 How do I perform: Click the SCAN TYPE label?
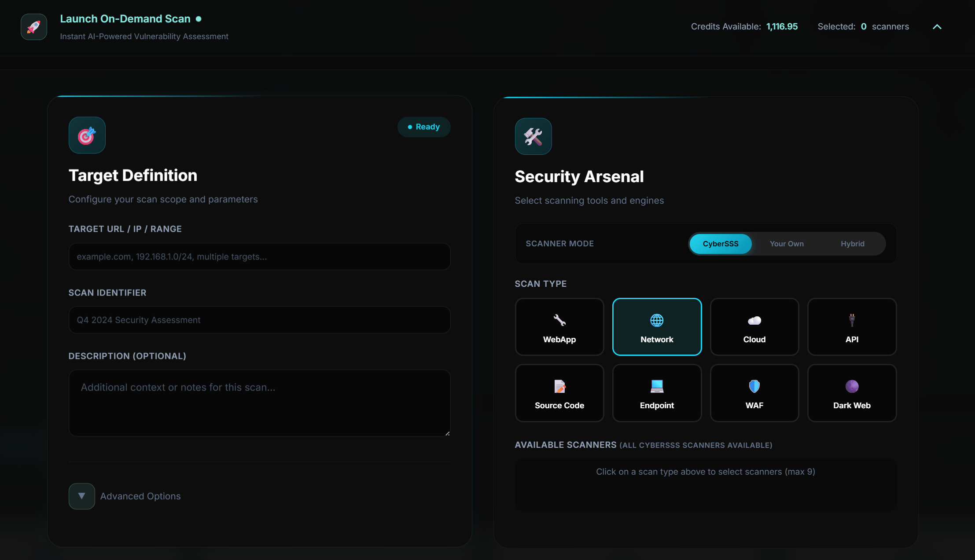click(x=541, y=284)
